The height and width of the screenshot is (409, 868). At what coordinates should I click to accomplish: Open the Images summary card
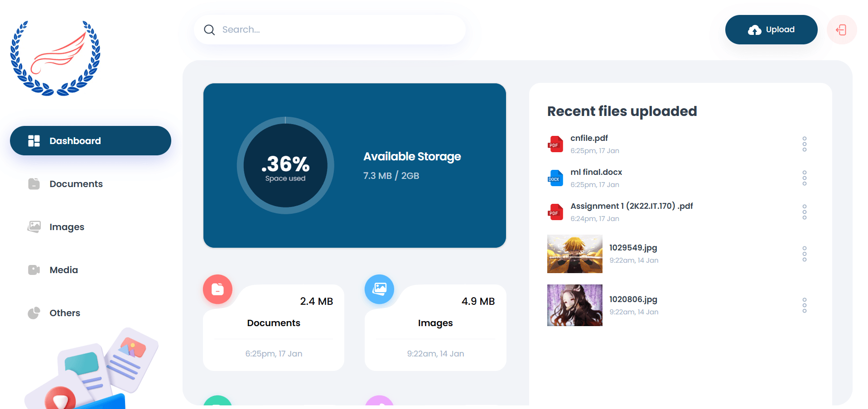[435, 328]
